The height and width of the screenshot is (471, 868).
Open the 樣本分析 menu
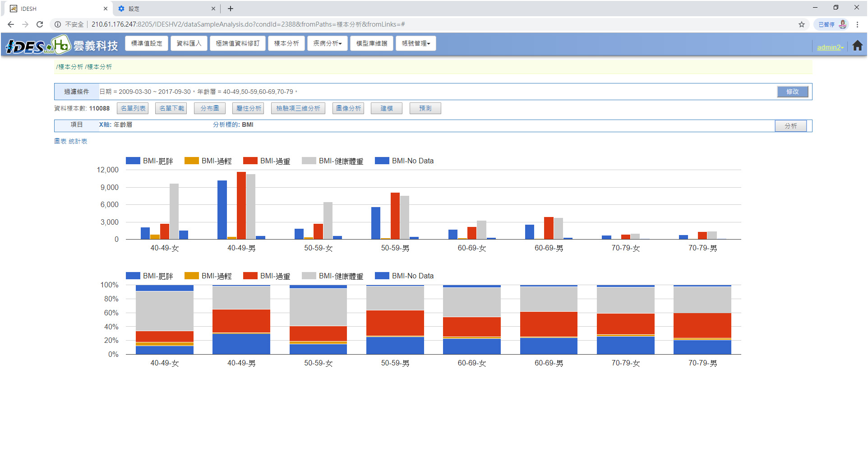coord(286,43)
